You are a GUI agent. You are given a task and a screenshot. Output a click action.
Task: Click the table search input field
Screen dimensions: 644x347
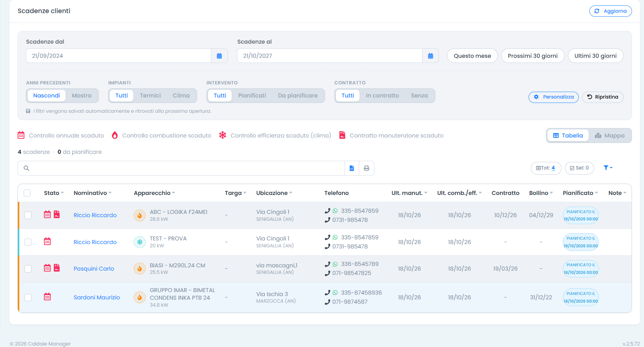click(181, 168)
